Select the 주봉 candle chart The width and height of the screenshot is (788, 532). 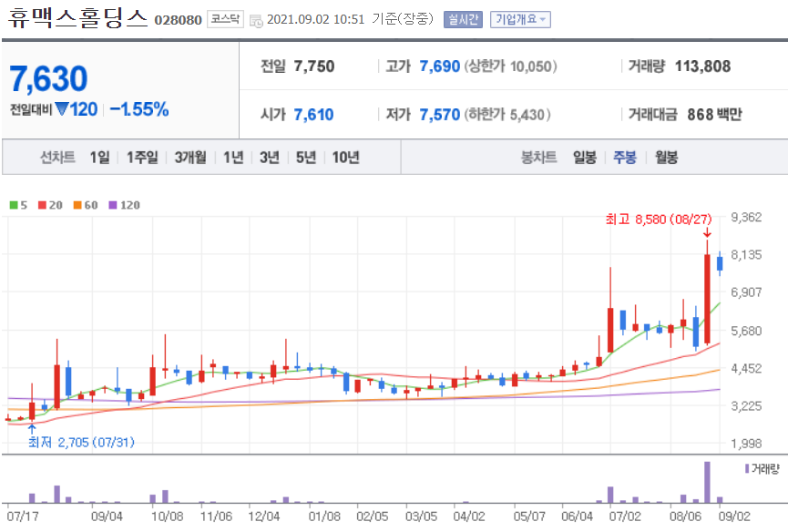(625, 158)
